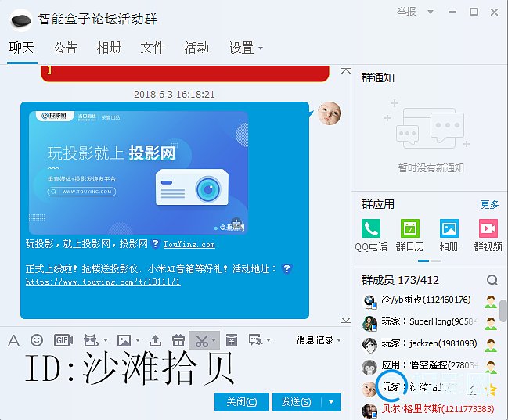Screen dimensions: 508x420
Task: Expand the 设置 dropdown menu
Action: [246, 48]
